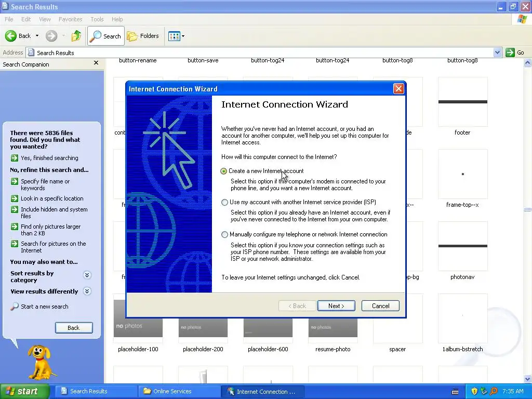
Task: Click the search magnifier tray icon
Action: (494, 392)
